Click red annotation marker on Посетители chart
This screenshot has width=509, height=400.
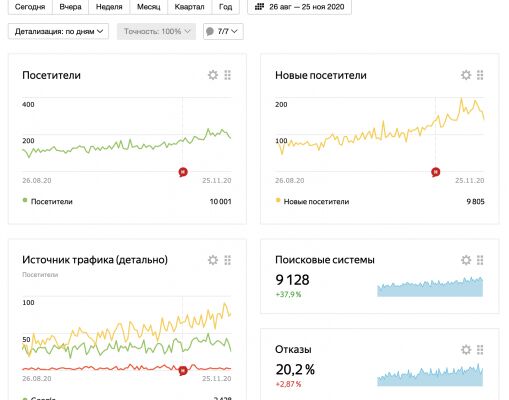click(183, 172)
